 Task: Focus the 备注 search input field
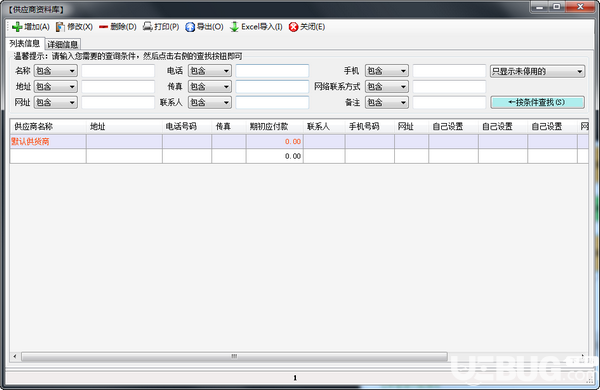(x=449, y=102)
